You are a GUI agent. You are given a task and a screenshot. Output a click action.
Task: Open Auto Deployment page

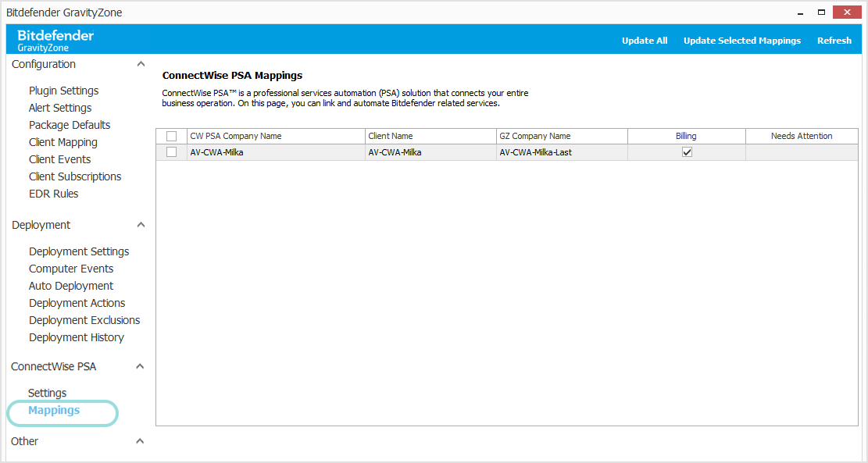pyautogui.click(x=70, y=286)
